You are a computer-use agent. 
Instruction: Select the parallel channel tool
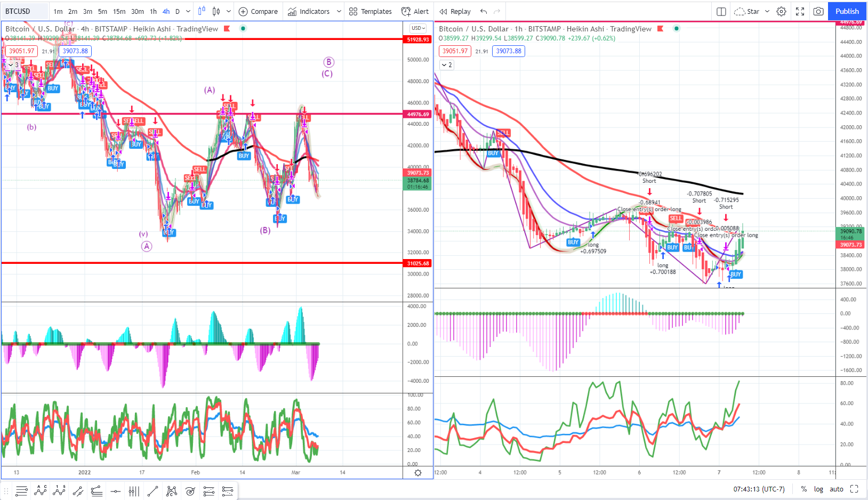coord(78,491)
